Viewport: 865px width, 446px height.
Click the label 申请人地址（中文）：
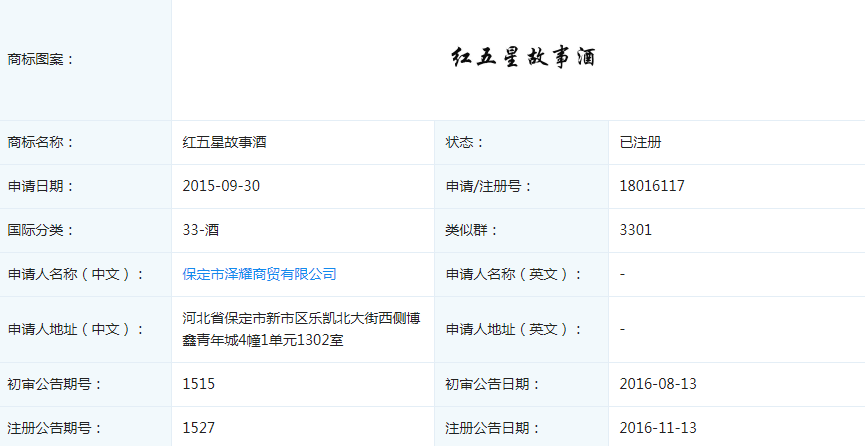click(76, 330)
